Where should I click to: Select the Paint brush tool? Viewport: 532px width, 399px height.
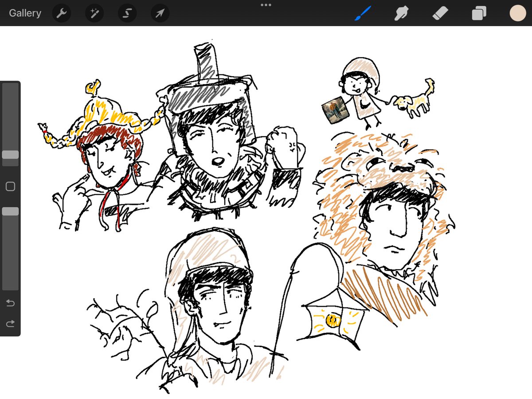[364, 13]
